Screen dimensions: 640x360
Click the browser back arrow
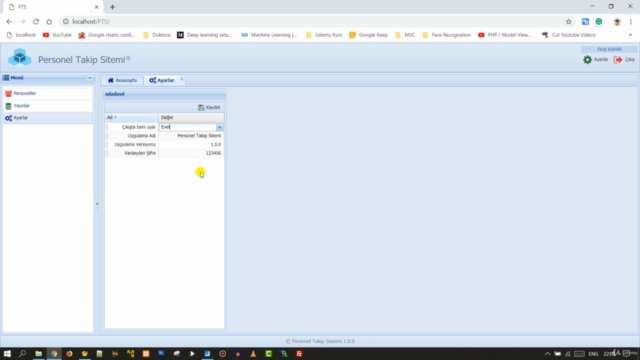pyautogui.click(x=9, y=22)
